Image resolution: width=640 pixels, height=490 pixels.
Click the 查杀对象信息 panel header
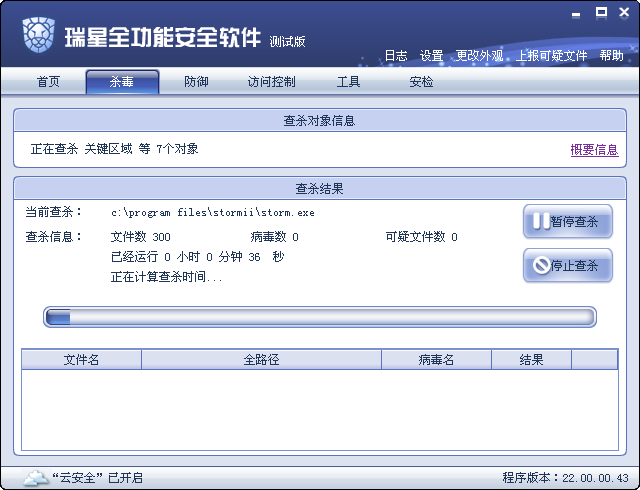[x=320, y=120]
